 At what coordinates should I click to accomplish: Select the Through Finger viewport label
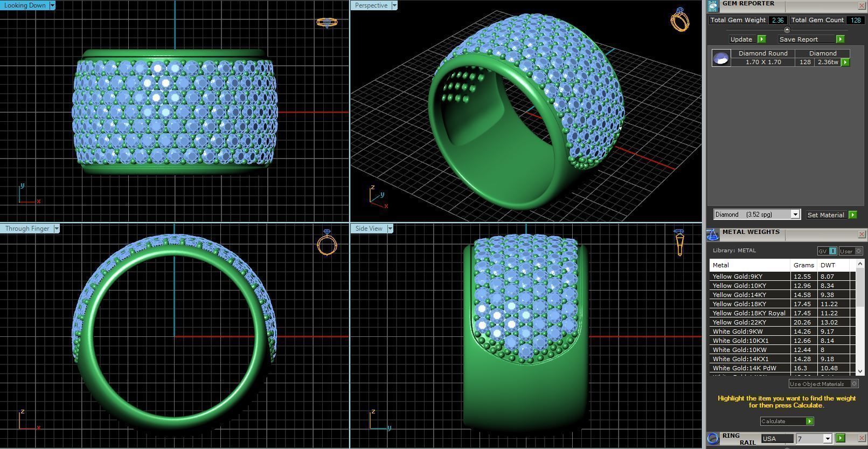click(27, 229)
